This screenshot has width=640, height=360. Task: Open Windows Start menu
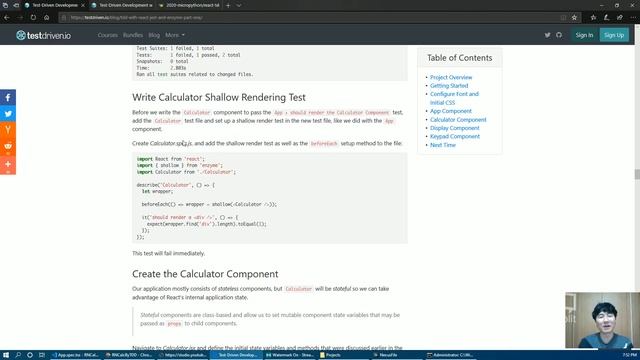(6, 355)
